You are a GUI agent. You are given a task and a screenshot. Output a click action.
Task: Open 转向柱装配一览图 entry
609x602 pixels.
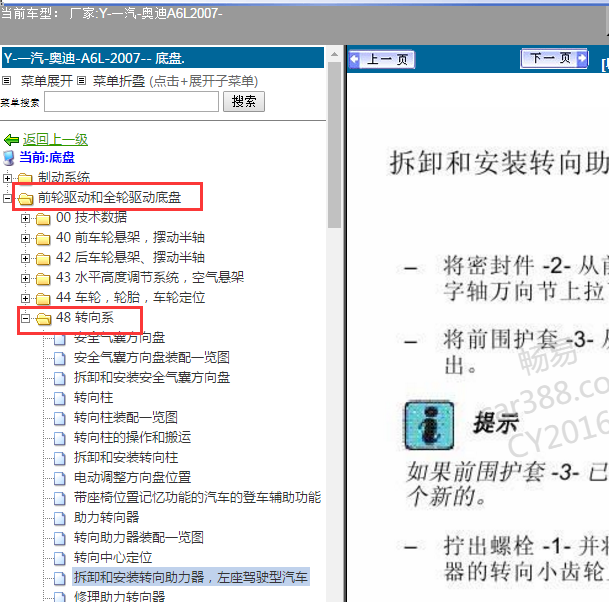(x=126, y=418)
